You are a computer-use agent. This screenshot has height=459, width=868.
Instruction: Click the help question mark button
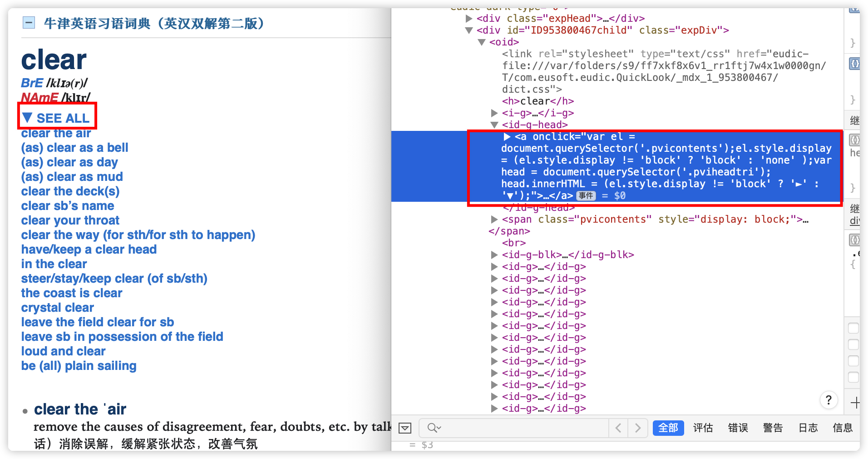[829, 400]
